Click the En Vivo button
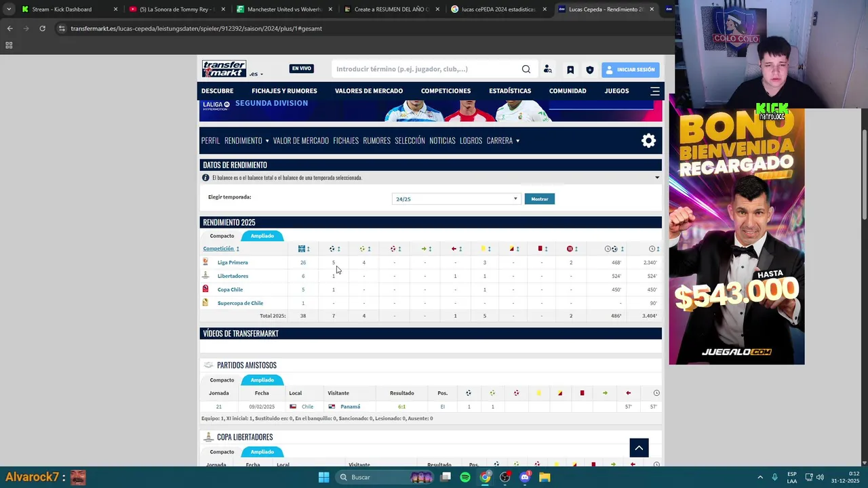This screenshot has height=488, width=868. click(301, 68)
